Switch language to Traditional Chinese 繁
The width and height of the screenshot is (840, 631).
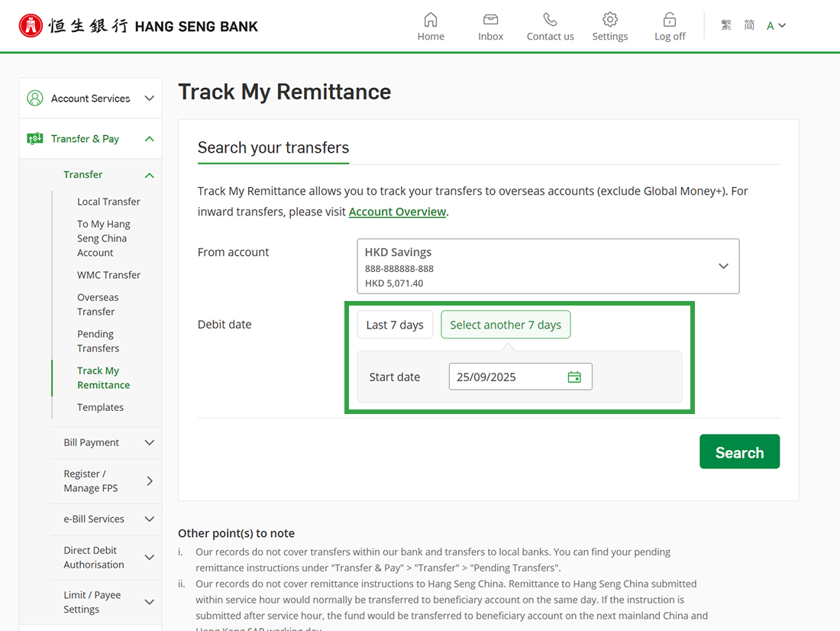tap(726, 25)
